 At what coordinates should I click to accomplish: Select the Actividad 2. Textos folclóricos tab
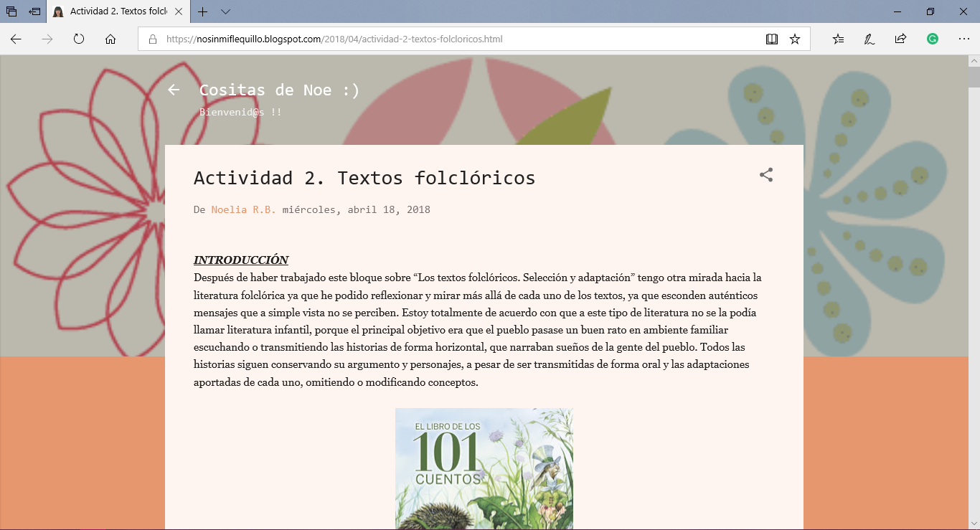[118, 11]
